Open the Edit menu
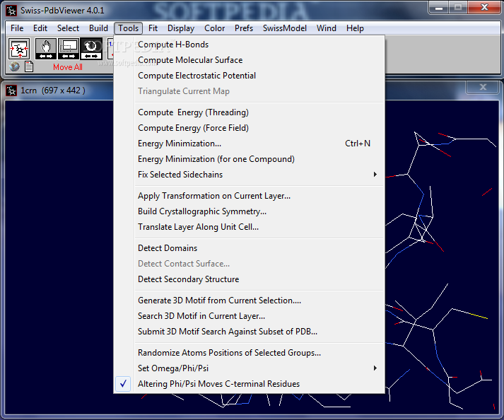The image size is (504, 420). pyautogui.click(x=40, y=28)
